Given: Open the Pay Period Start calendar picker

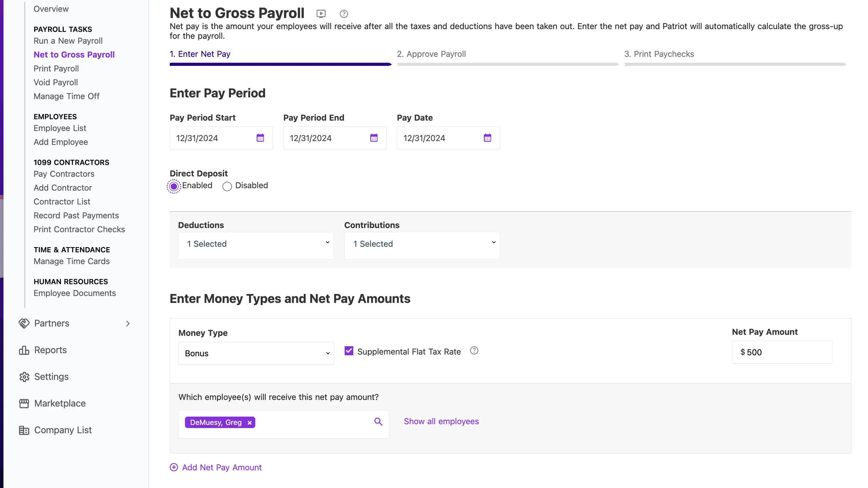Looking at the screenshot, I should (260, 138).
